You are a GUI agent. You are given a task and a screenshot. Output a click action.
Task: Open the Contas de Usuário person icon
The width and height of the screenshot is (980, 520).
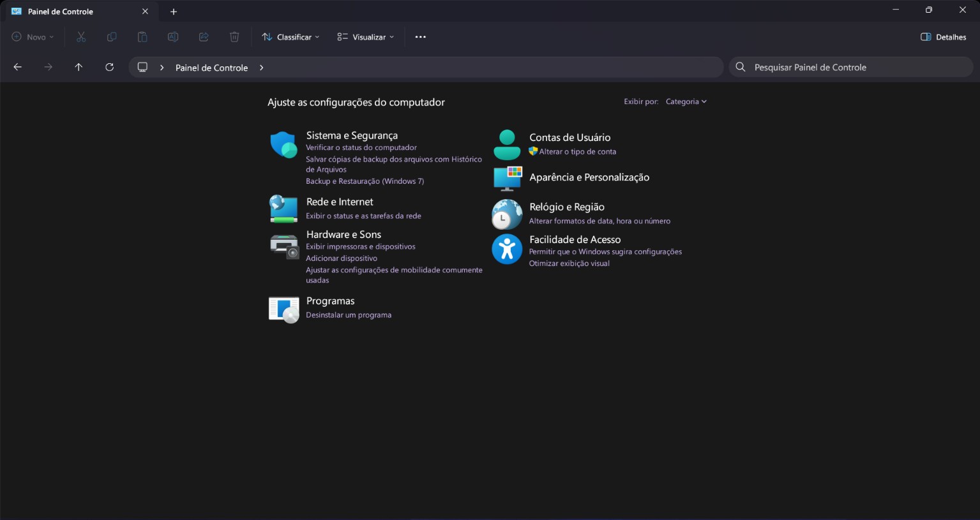click(x=507, y=145)
